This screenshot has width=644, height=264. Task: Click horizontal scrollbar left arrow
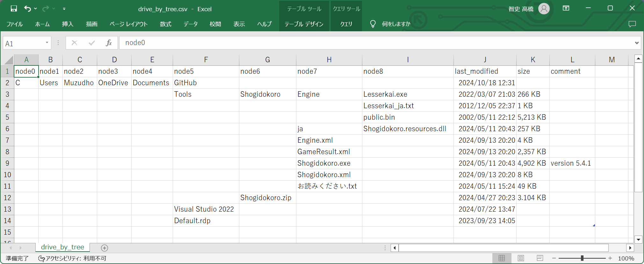pyautogui.click(x=395, y=248)
